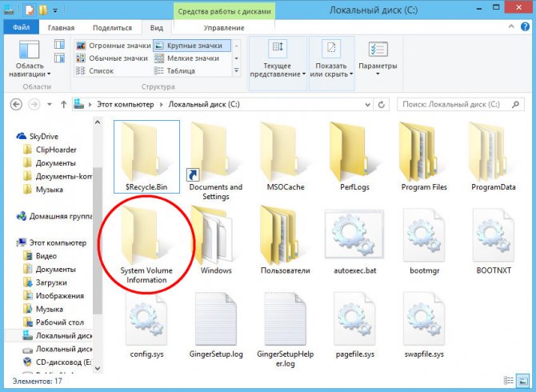Viewport: 536px width, 392px height.
Task: Select the MSOCache folder
Action: point(286,157)
